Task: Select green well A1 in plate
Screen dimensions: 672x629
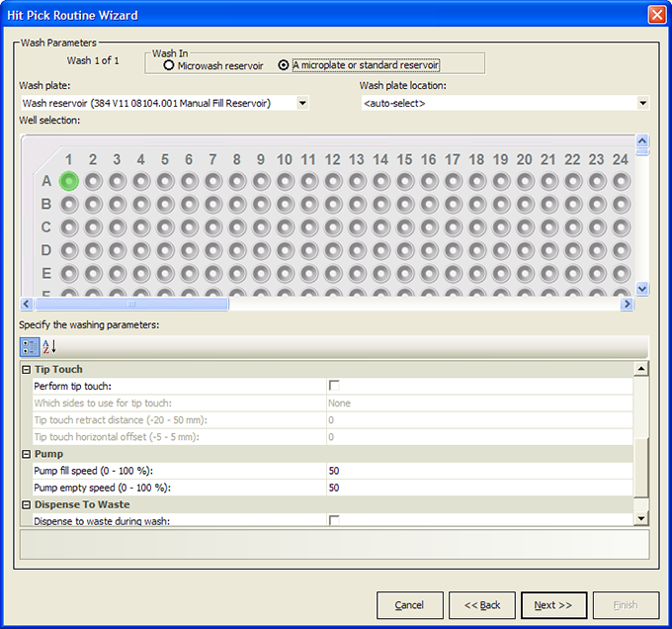Action: [69, 181]
